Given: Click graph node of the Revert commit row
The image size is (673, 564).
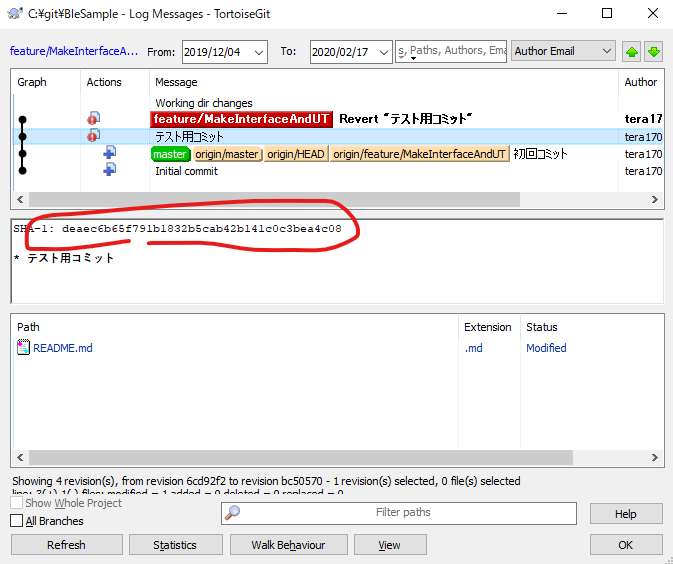Looking at the screenshot, I should [23, 119].
